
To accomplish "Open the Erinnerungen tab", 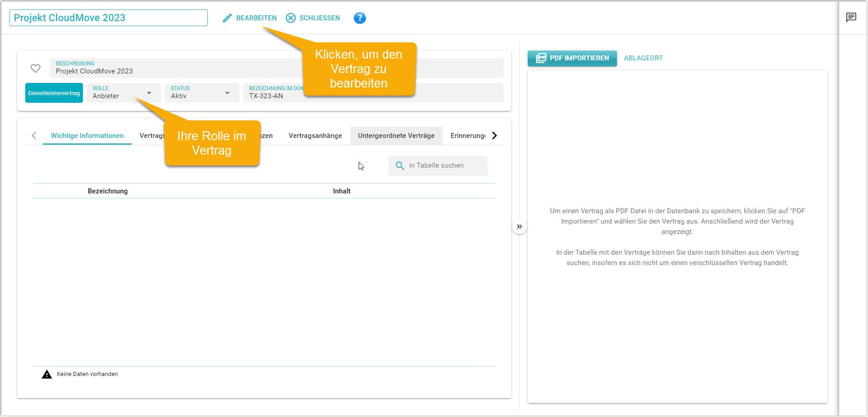I will [x=467, y=136].
